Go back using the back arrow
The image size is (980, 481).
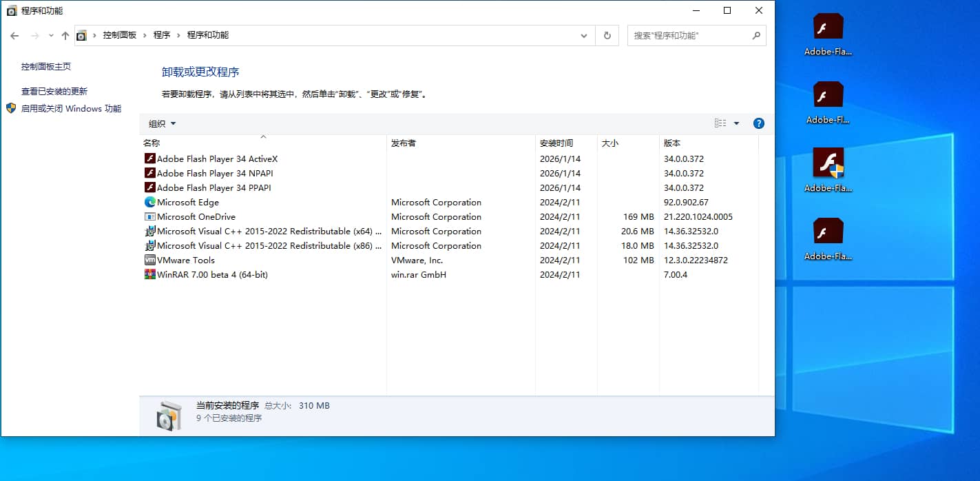click(x=14, y=35)
